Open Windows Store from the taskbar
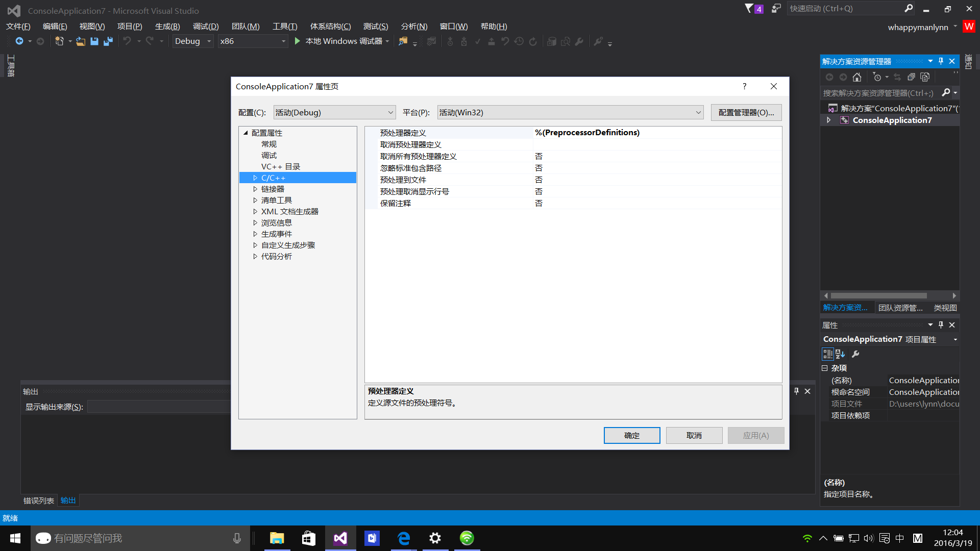Screen dimensions: 980x551 click(x=309, y=538)
